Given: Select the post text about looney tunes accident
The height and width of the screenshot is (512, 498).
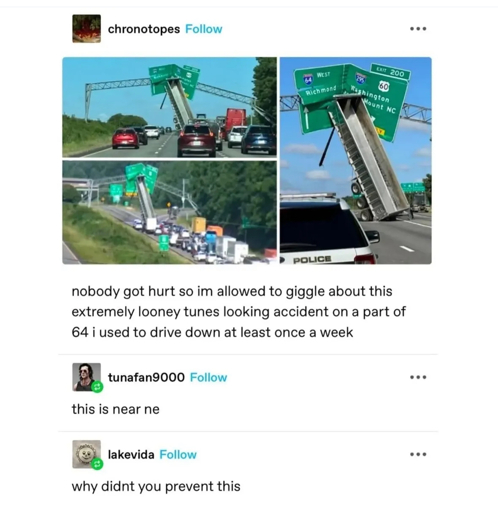Looking at the screenshot, I should coord(238,312).
